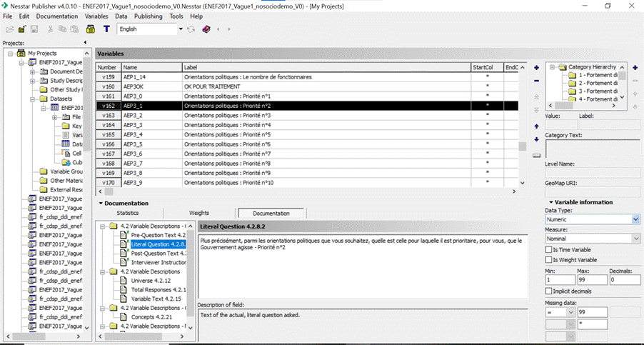Open the Measure dropdown showing Nominal
The image size is (644, 345).
pos(635,239)
